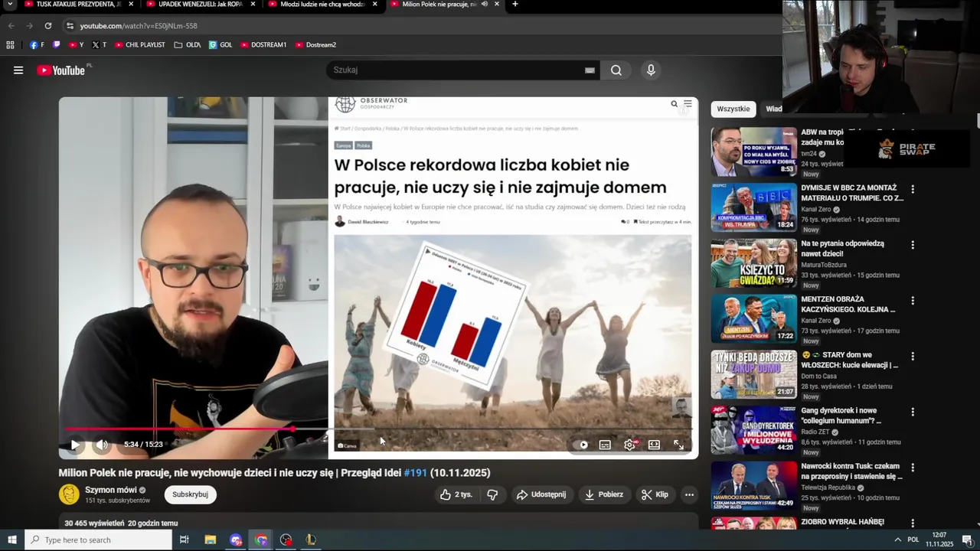Open the GOL bookmark
980x551 pixels.
point(220,44)
